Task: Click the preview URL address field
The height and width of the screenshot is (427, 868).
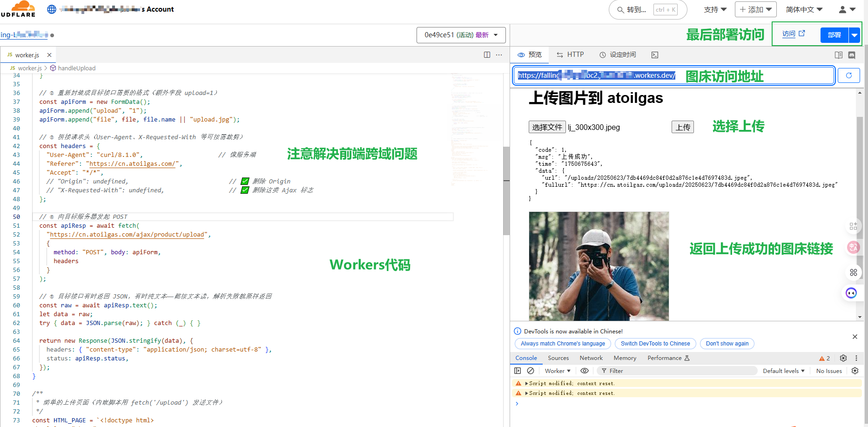Action: pyautogui.click(x=673, y=75)
